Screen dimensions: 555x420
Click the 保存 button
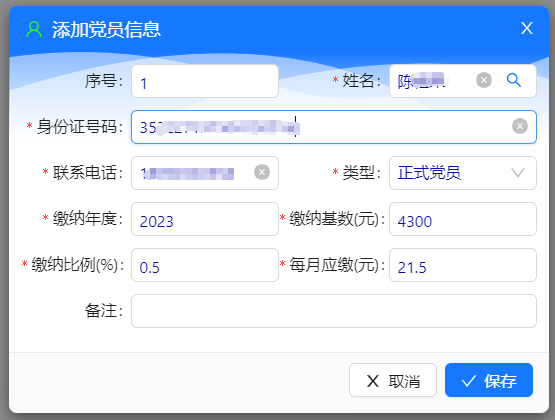pyautogui.click(x=489, y=380)
